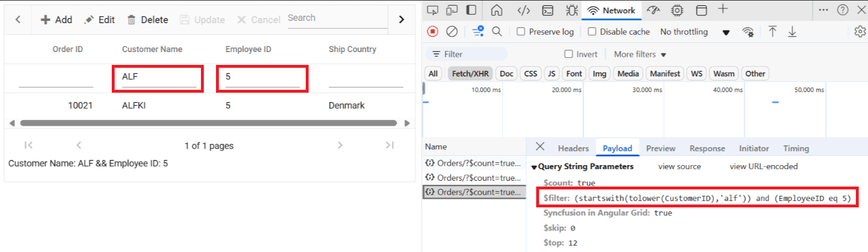Toggle the Img type filter
This screenshot has height=252, width=868.
[x=599, y=74]
